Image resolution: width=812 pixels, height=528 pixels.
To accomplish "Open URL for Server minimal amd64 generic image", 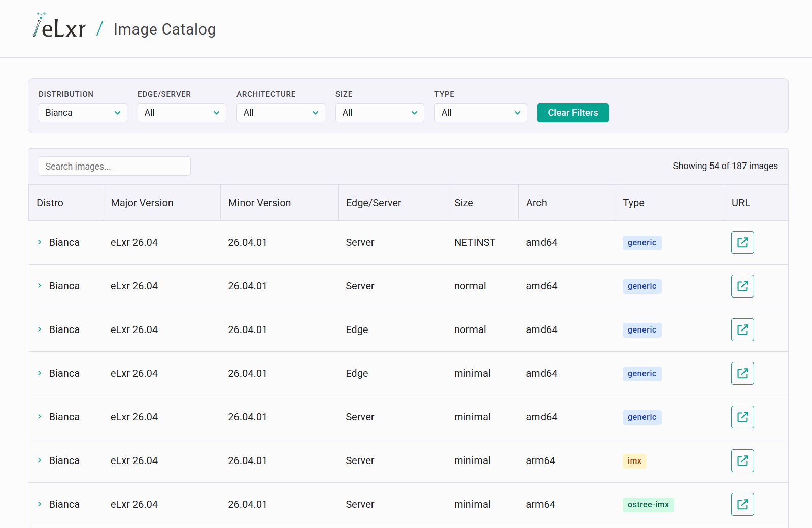I will tap(742, 417).
